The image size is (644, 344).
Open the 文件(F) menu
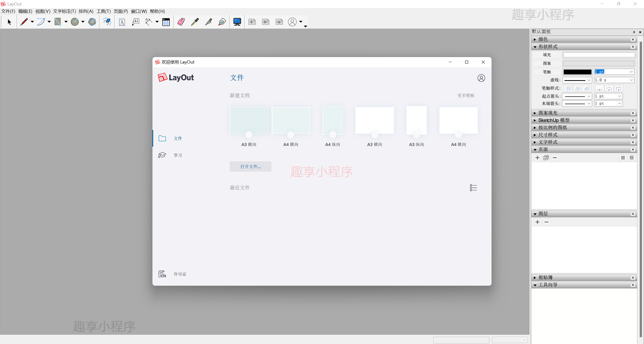point(8,11)
